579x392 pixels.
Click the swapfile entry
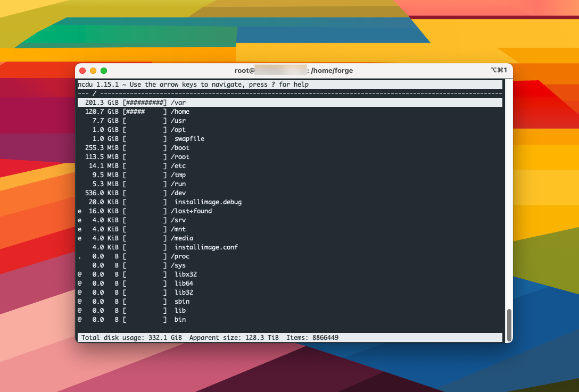point(189,139)
